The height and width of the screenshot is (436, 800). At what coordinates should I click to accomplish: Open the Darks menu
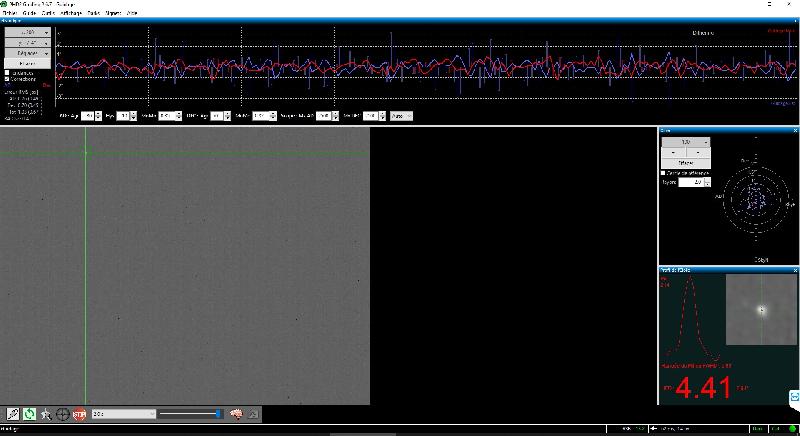(93, 13)
